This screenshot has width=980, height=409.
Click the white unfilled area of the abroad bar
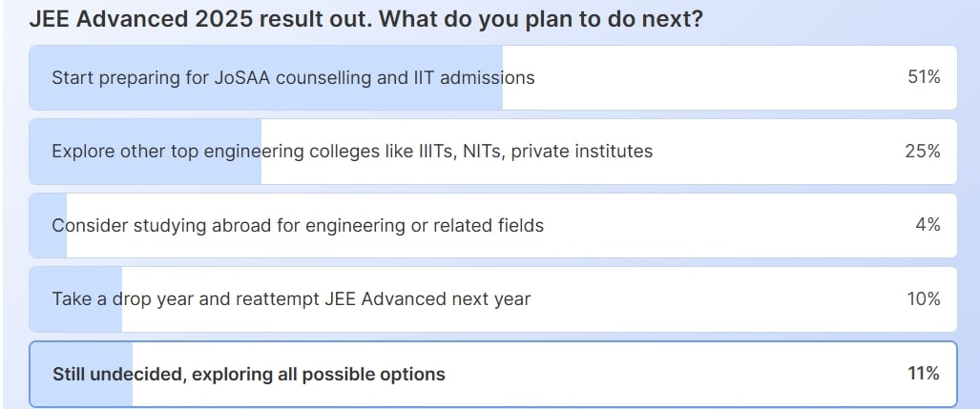[x=725, y=226]
